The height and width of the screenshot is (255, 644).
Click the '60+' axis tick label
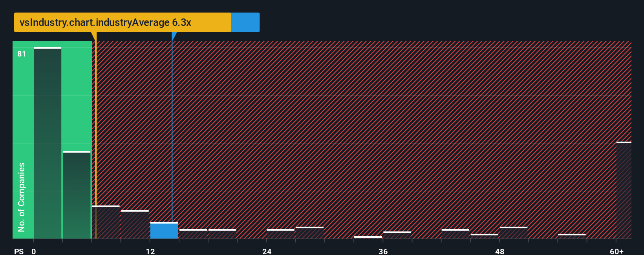pyautogui.click(x=617, y=251)
